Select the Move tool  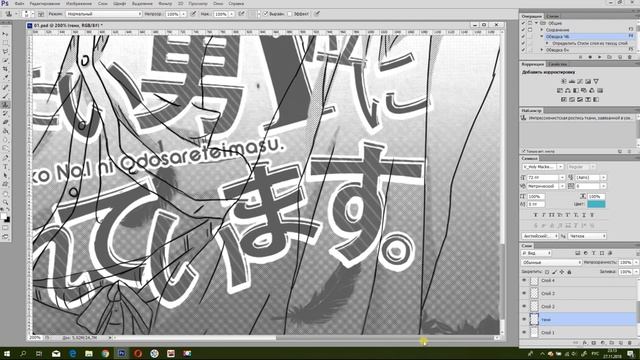(5, 34)
